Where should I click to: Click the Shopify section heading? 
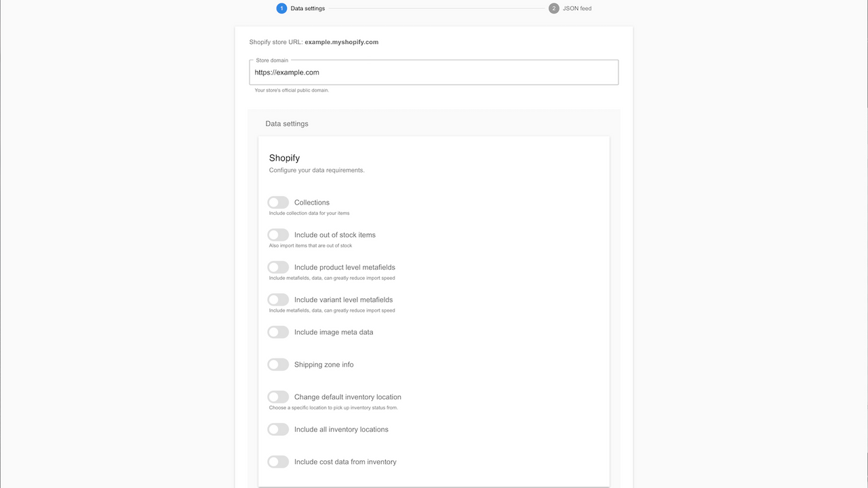(284, 158)
